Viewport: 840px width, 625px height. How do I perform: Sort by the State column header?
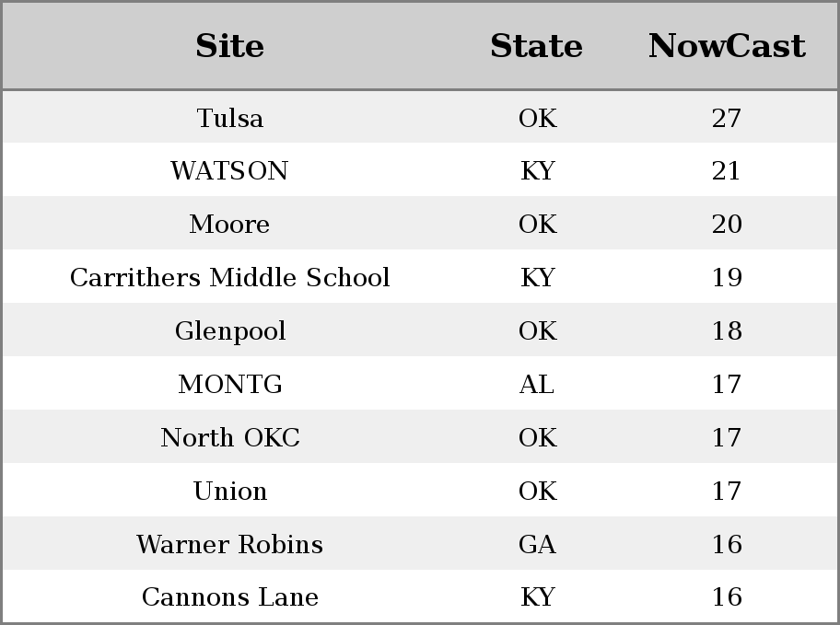537,46
